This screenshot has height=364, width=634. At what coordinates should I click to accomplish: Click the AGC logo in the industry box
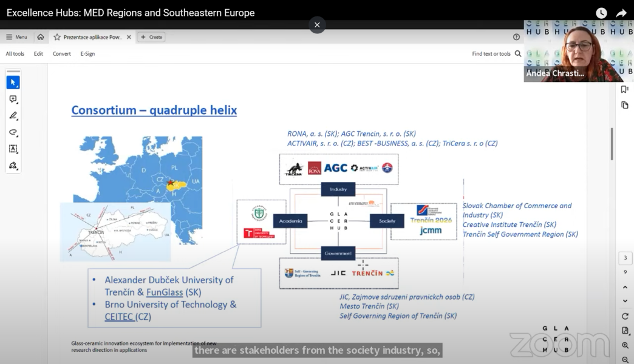pos(336,168)
